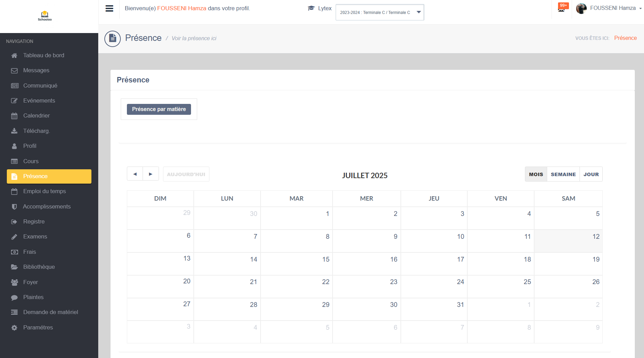Screen dimensions: 644x358
Task: Open Examens in navigation menu
Action: tap(35, 237)
